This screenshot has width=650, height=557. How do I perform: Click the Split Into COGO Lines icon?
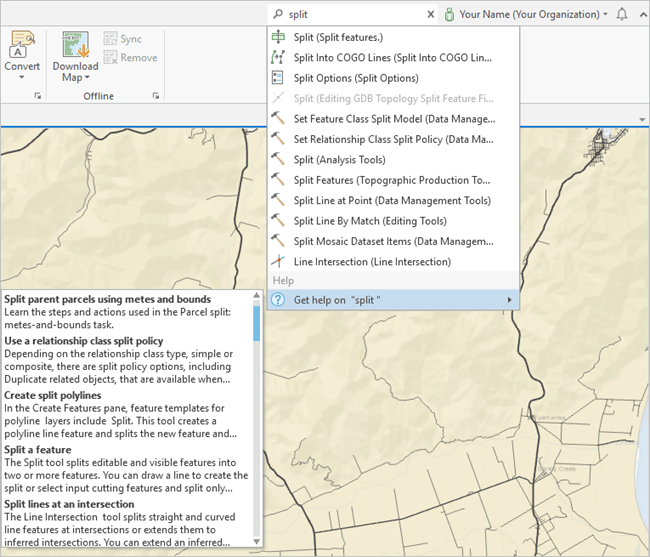coord(278,57)
